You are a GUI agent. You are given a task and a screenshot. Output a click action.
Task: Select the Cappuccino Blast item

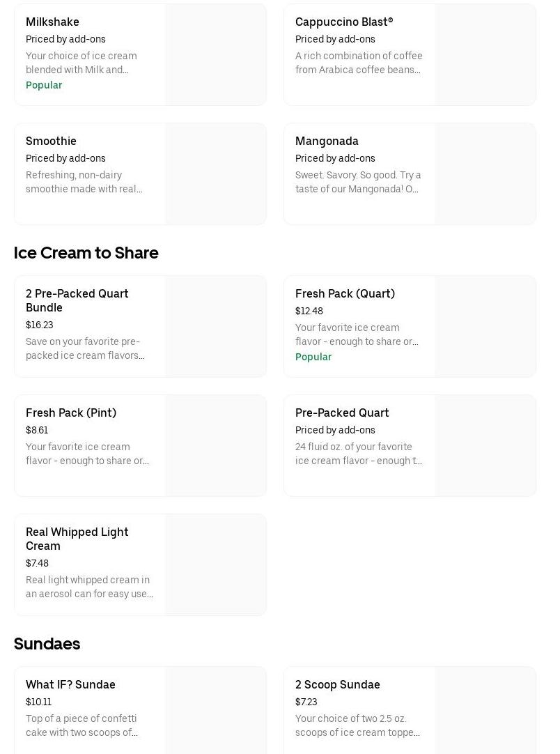[343, 22]
